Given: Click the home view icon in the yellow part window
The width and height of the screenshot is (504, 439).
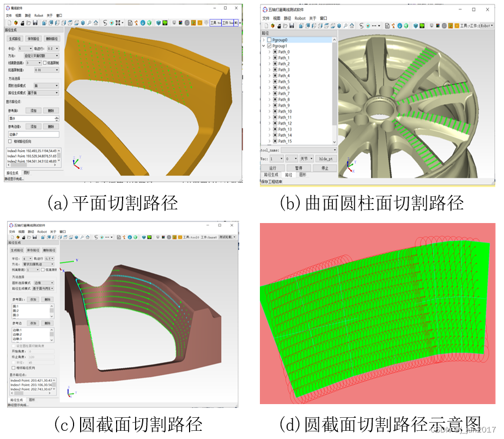Looking at the screenshot, I should point(96,23).
